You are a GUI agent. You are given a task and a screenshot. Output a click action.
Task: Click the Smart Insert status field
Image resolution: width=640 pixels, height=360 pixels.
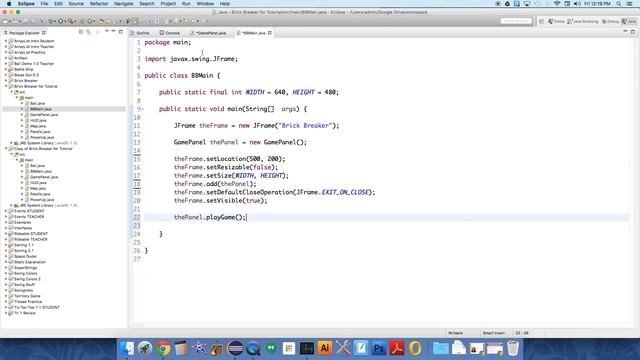coord(493,333)
